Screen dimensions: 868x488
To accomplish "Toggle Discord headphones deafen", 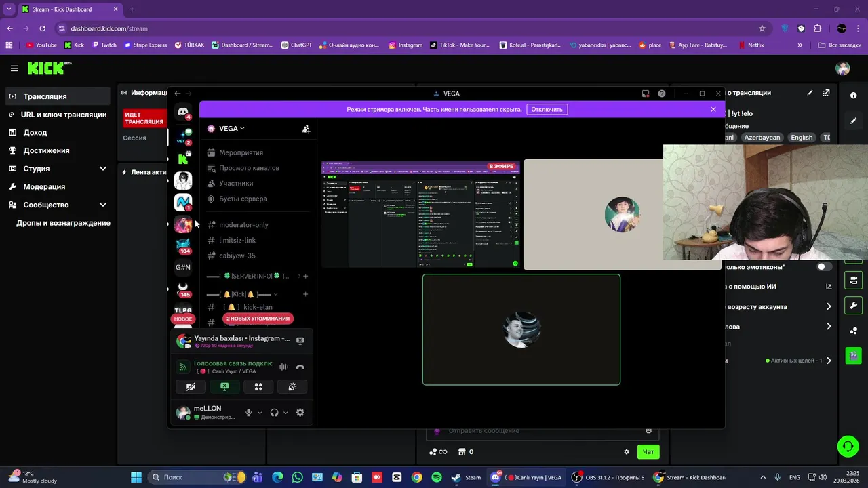I will point(275,412).
